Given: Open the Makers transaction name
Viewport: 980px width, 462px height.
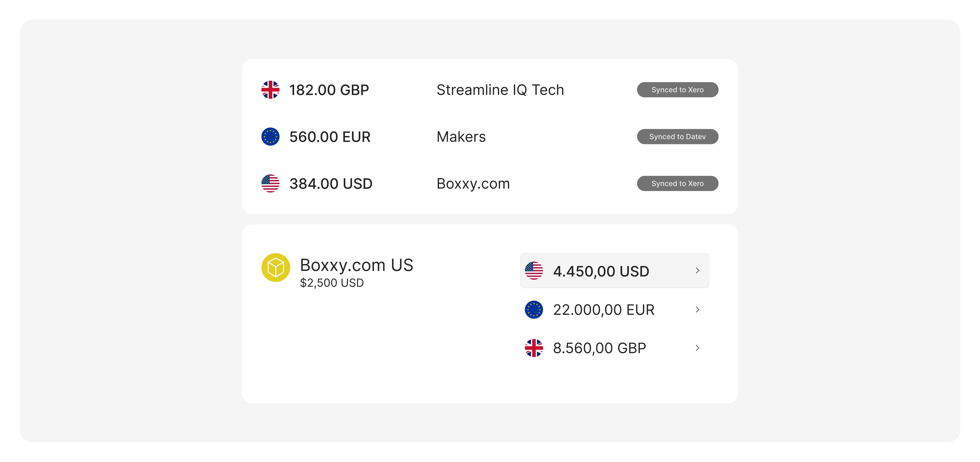Looking at the screenshot, I should pos(461,137).
